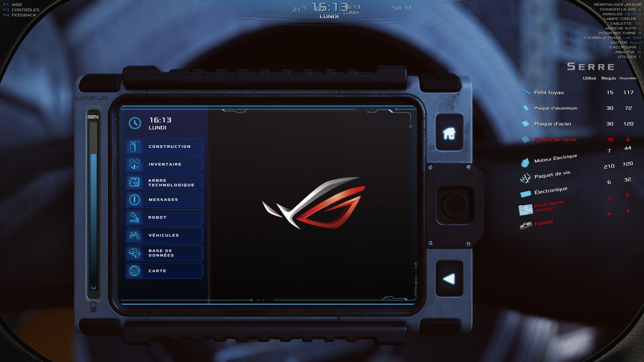Click the Robot arm icon
Viewport: 644px width, 362px height.
tap(134, 218)
